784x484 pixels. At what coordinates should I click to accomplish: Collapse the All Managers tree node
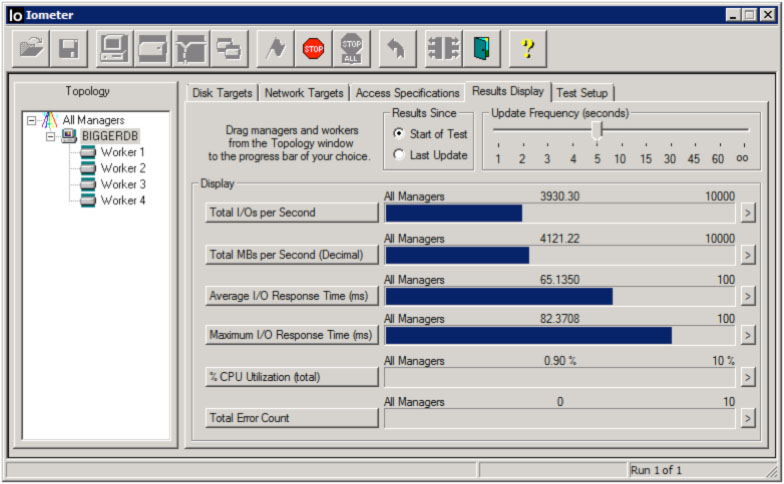pos(32,120)
